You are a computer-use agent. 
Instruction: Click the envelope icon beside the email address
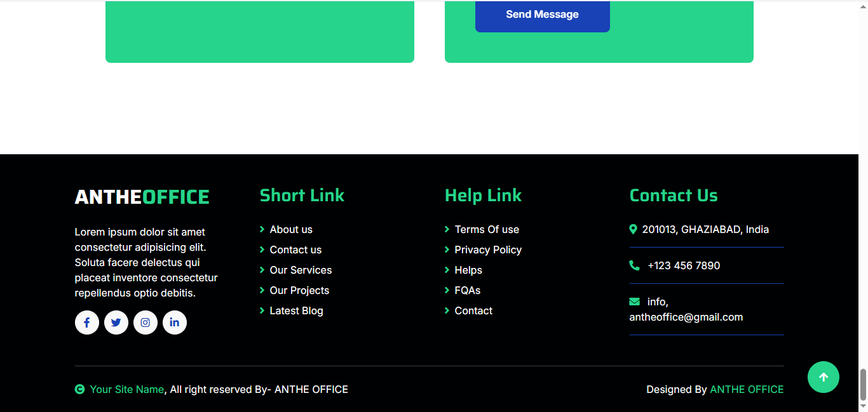pos(634,302)
